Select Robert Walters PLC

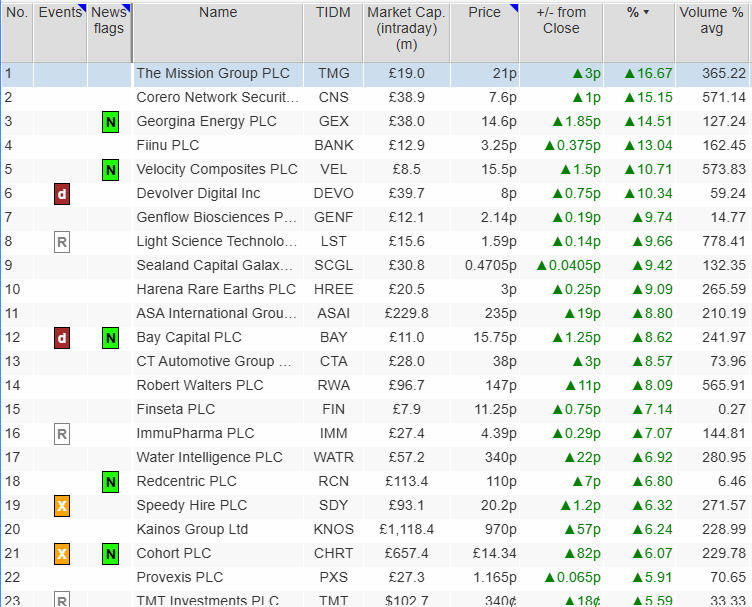tap(200, 385)
